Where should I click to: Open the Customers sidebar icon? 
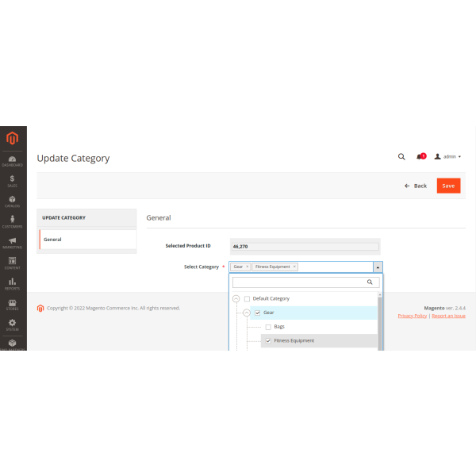point(13,222)
